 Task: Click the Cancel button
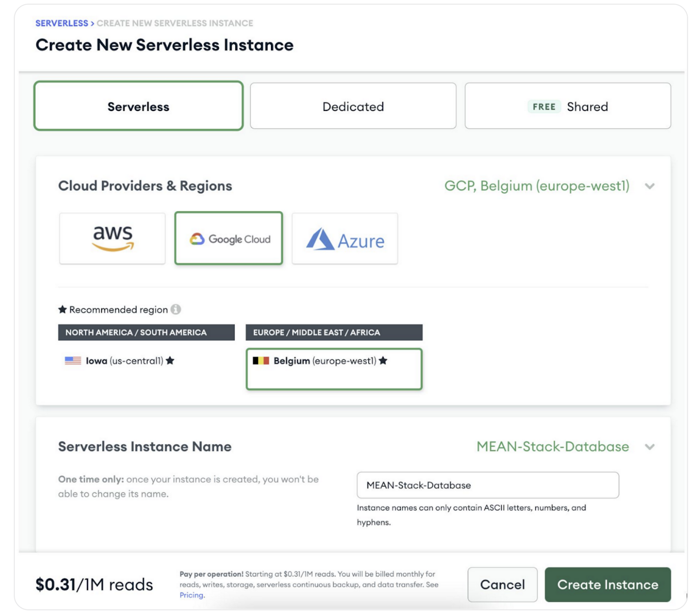coord(502,584)
